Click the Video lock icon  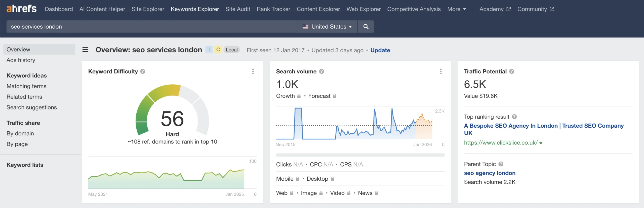coord(349,193)
